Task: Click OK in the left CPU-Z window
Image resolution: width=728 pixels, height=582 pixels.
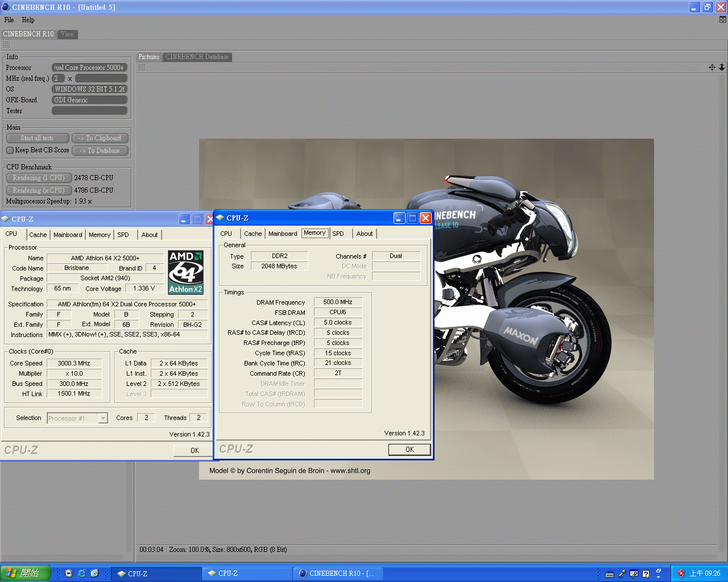Action: click(x=195, y=451)
